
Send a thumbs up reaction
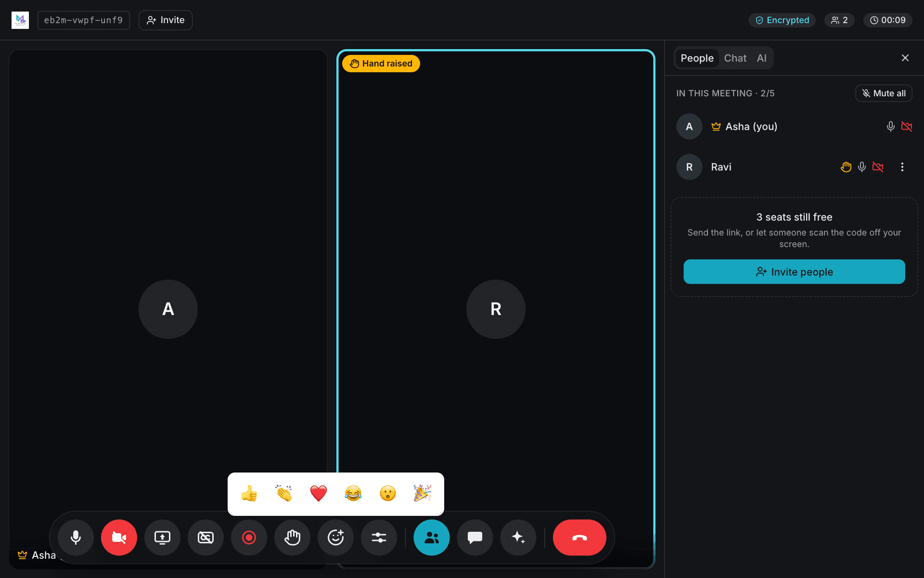(249, 494)
